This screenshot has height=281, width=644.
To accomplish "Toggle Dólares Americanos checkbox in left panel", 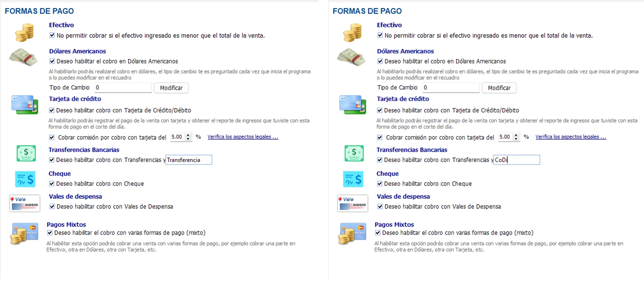I will 52,61.
